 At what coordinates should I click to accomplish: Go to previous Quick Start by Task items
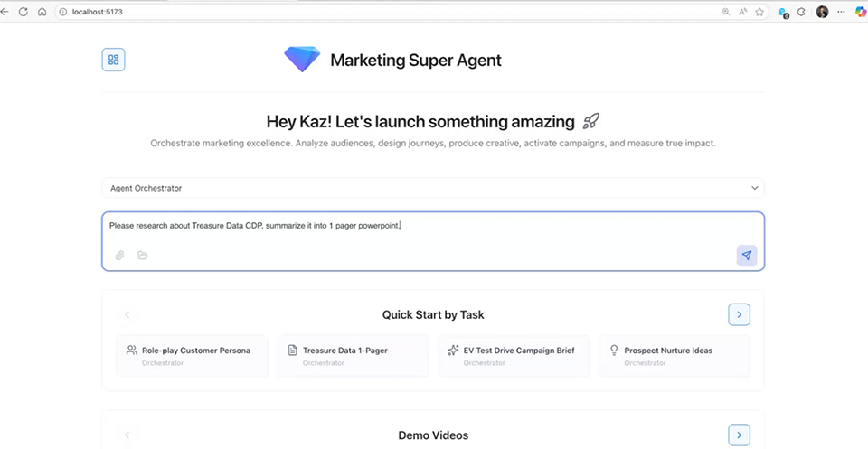pyautogui.click(x=127, y=314)
